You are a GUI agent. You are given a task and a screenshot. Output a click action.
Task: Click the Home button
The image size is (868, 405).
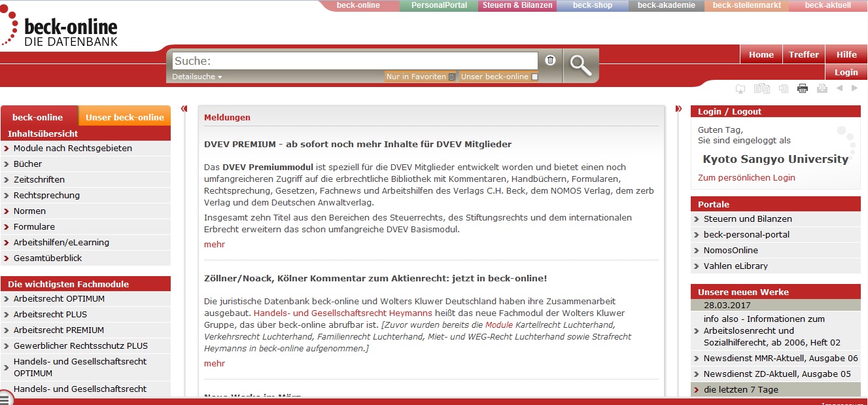point(761,54)
